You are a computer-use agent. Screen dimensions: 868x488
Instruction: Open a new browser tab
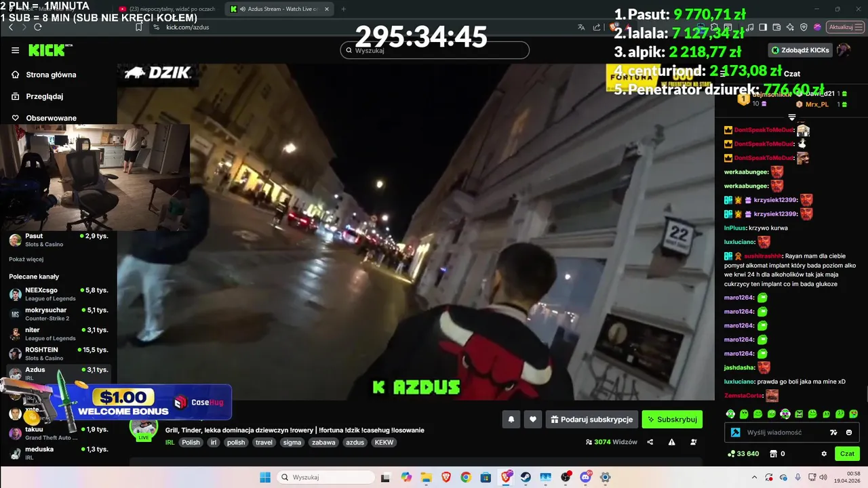(343, 9)
